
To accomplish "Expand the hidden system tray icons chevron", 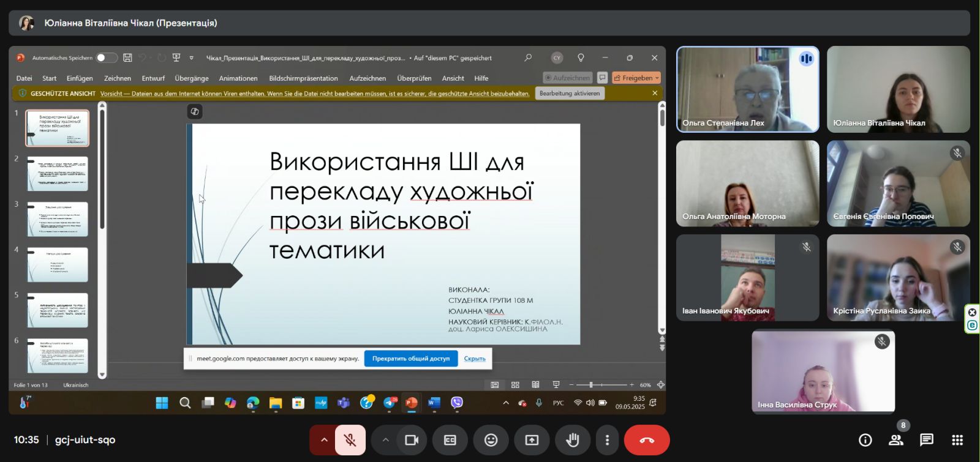I will coord(506,403).
